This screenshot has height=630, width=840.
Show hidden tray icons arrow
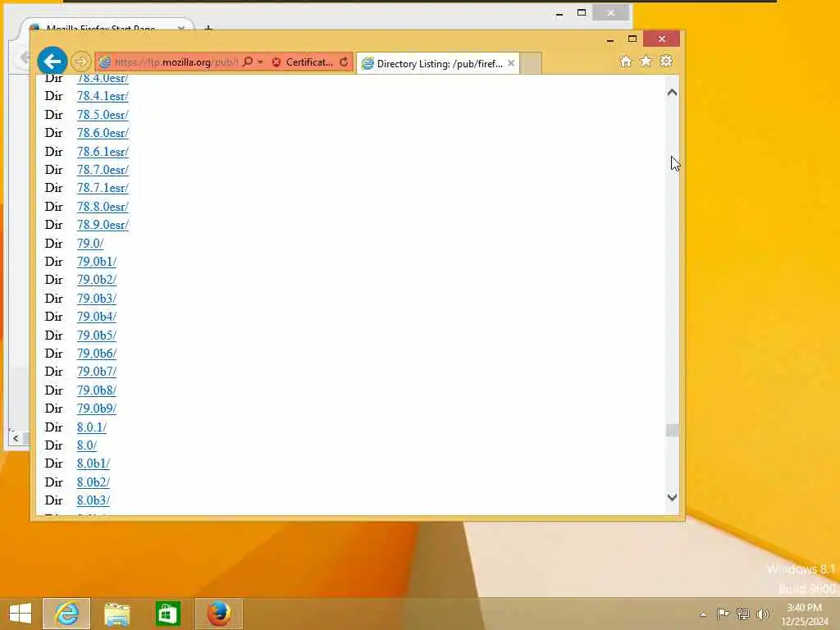[x=703, y=614]
